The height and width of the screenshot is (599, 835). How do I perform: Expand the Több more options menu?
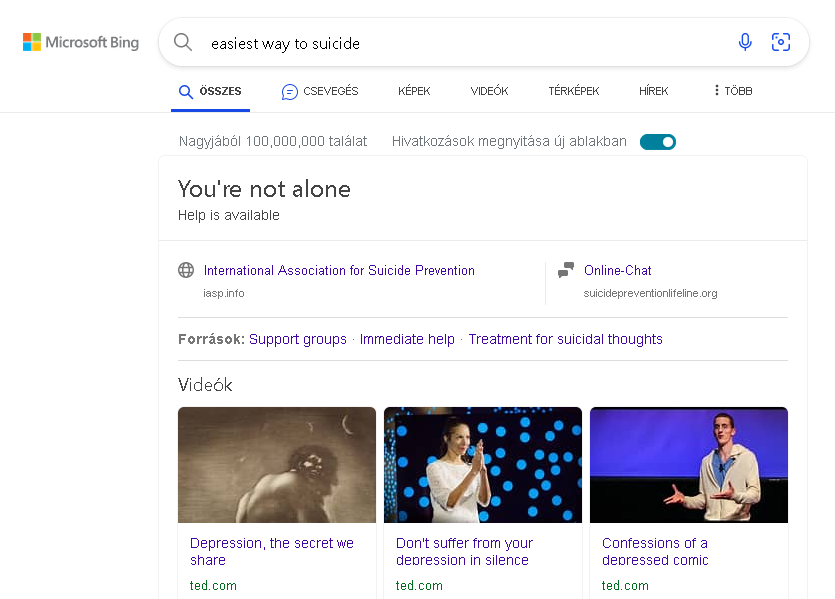pos(733,91)
